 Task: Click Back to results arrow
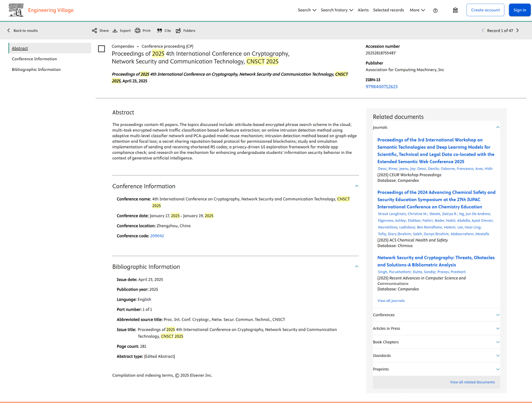[8, 30]
